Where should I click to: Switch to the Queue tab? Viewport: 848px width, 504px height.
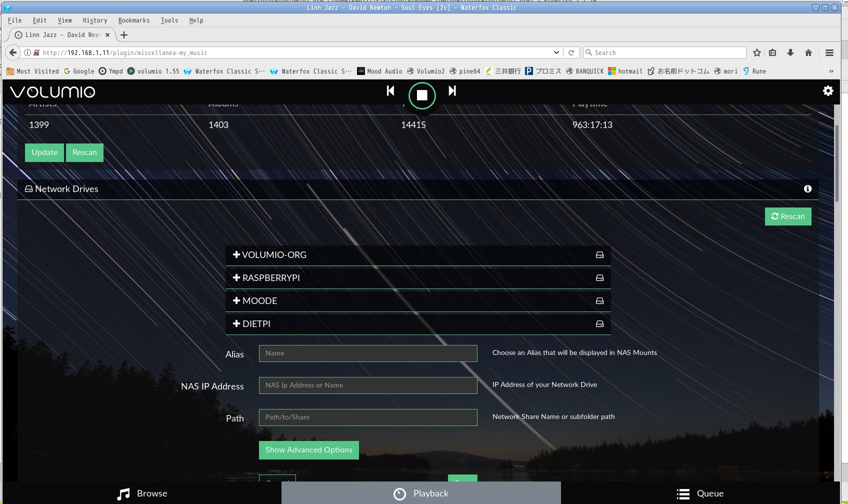click(x=700, y=493)
